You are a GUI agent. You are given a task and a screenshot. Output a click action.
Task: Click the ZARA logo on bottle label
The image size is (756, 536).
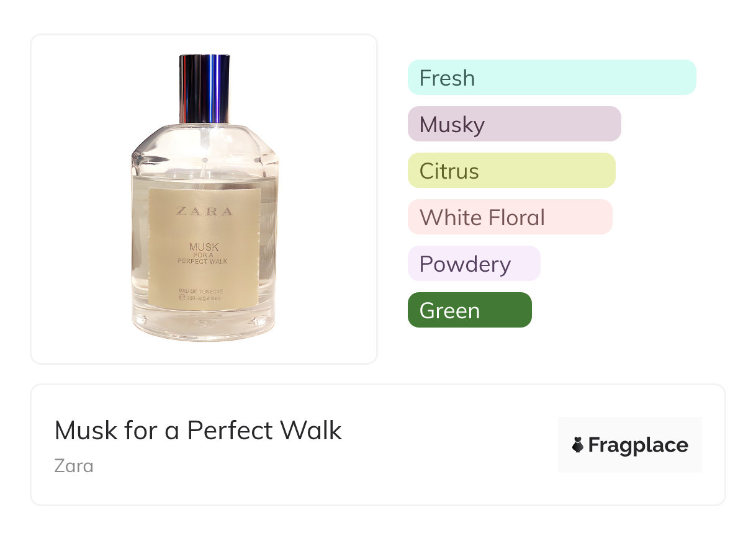(x=204, y=211)
